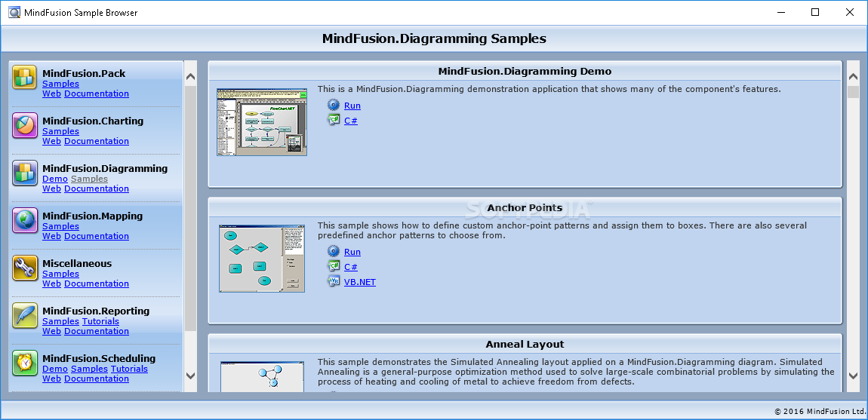Open Samples under Miscellaneous
This screenshot has width=868, height=420.
(61, 274)
